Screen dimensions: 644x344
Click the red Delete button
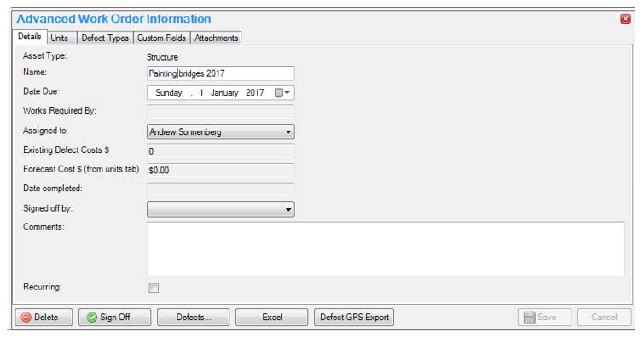pos(44,317)
